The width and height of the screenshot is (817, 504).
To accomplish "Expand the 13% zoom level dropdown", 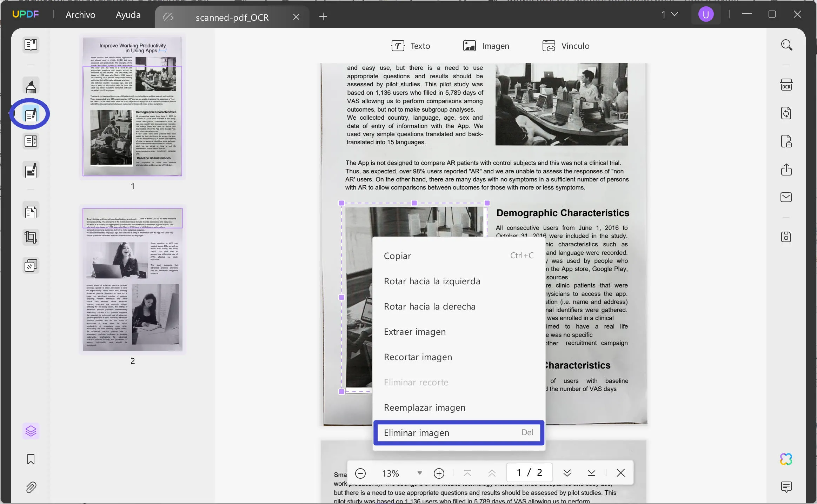I will 420,473.
